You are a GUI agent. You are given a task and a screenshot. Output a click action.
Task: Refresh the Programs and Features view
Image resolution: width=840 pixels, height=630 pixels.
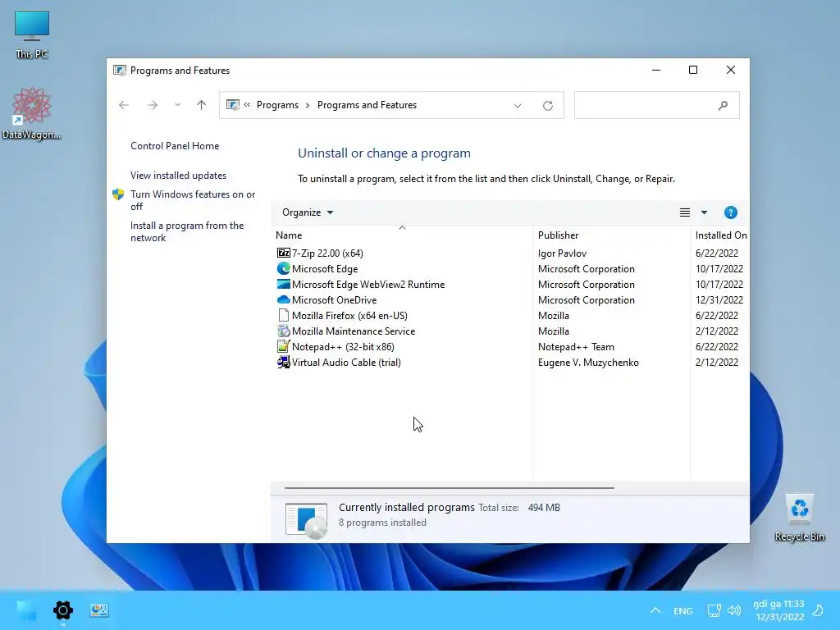pos(547,106)
